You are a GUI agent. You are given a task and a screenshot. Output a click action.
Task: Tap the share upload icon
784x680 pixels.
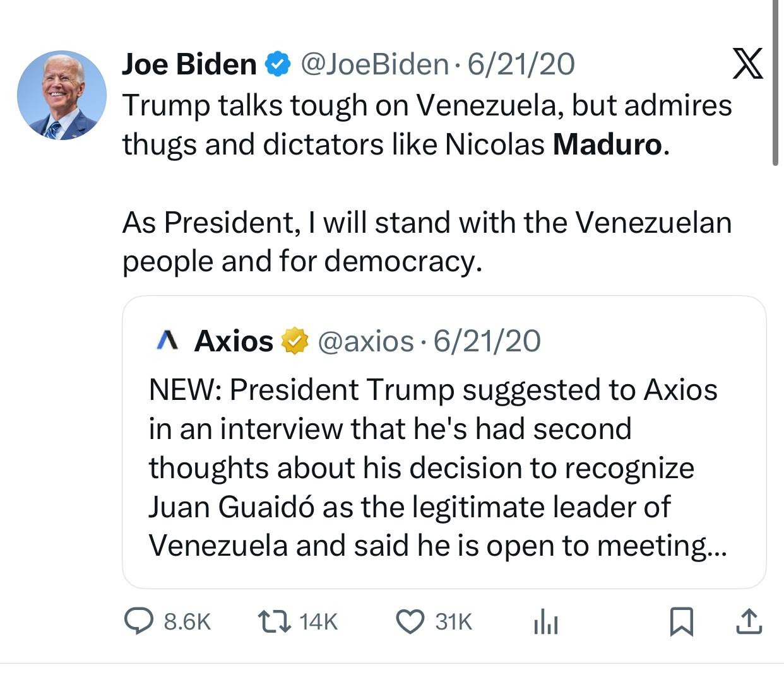coord(749,622)
